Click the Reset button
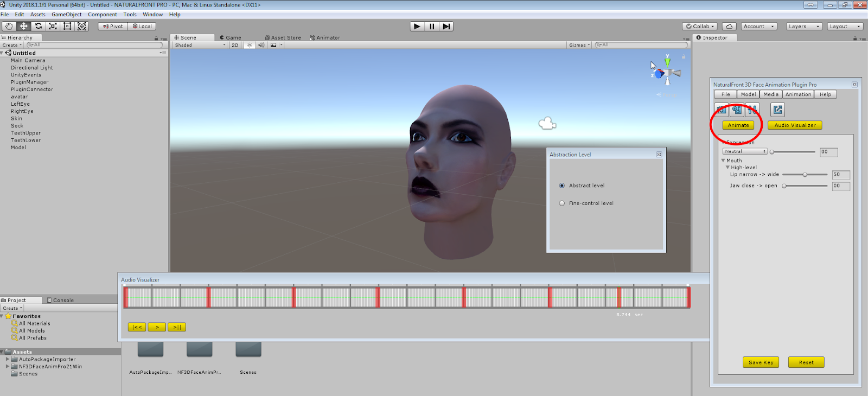 click(806, 362)
